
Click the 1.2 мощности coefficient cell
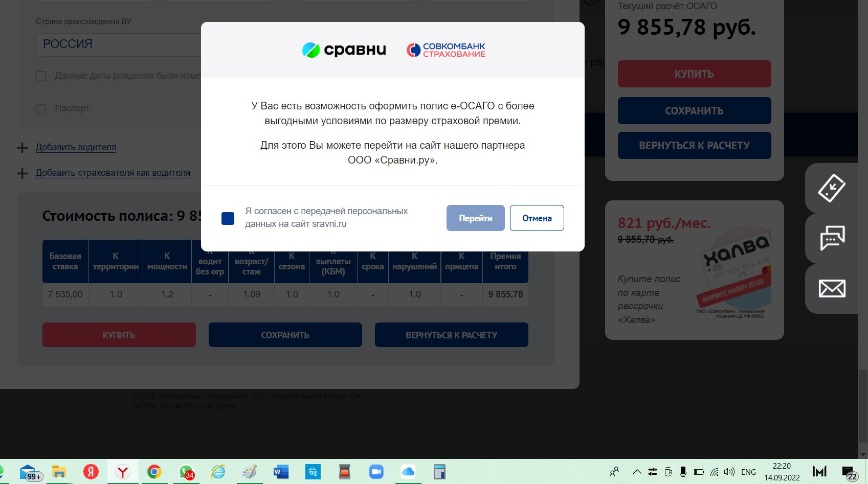coord(167,294)
